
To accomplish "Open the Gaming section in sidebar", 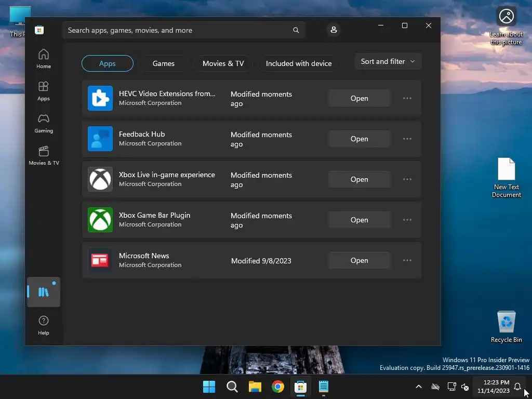I will coord(44,124).
